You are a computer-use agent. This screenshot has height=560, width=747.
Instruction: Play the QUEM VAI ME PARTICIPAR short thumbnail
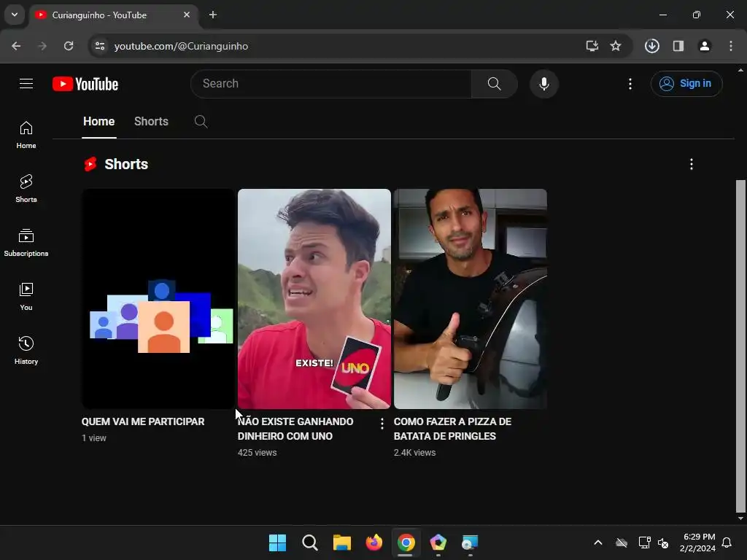[158, 298]
